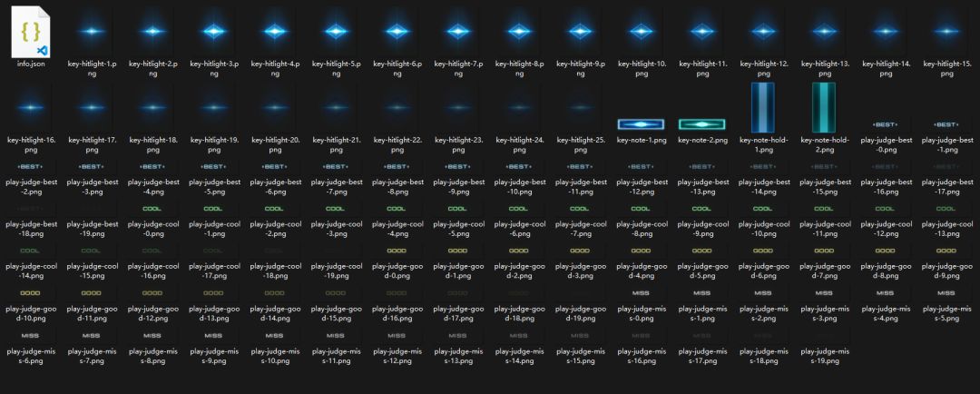Select play-judge-best-1.png thumbnail
Viewport: 980px width, 394px height.
coord(946,124)
